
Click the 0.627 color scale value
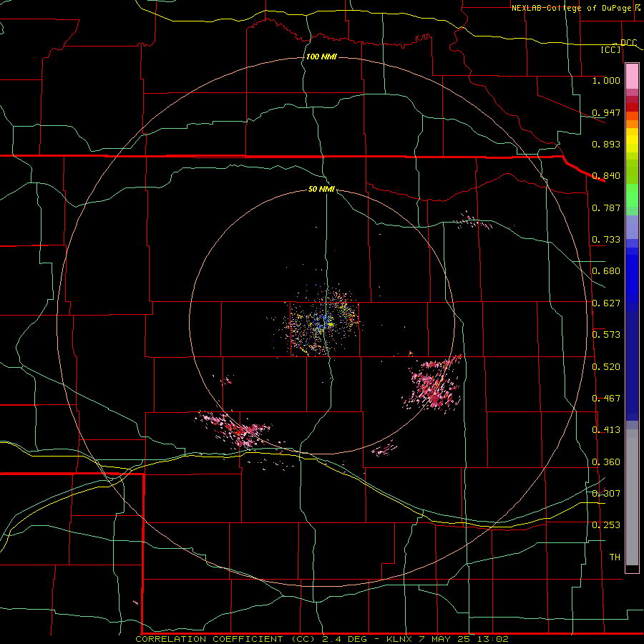point(606,303)
